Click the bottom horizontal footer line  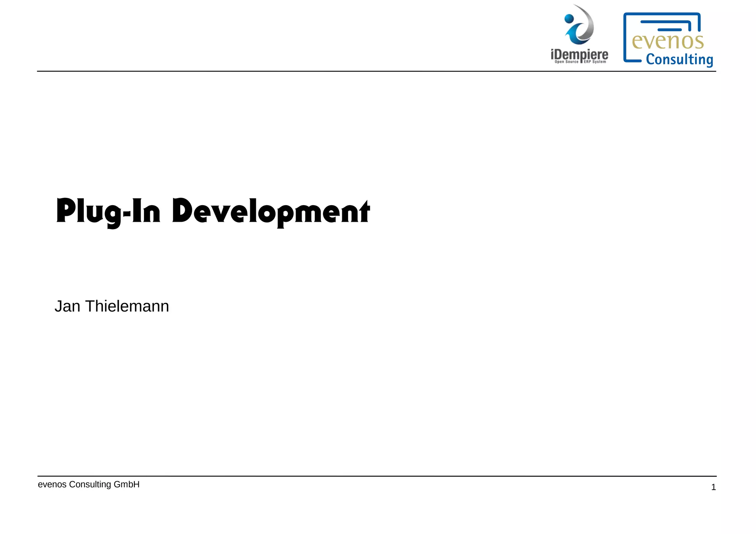click(377, 476)
